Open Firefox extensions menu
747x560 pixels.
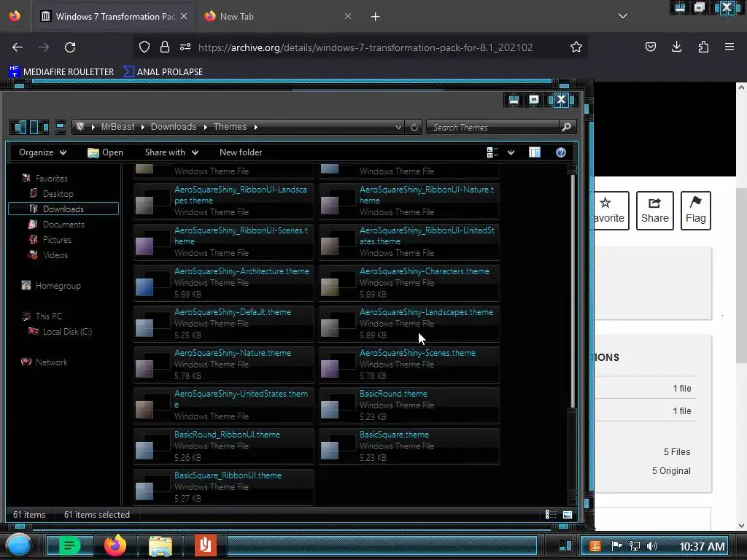pyautogui.click(x=703, y=47)
